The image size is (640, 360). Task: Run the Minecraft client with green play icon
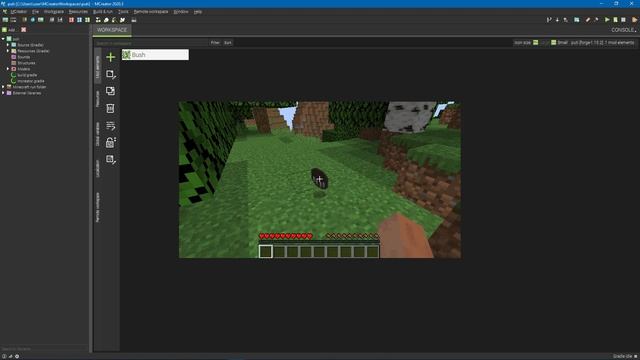607,20
